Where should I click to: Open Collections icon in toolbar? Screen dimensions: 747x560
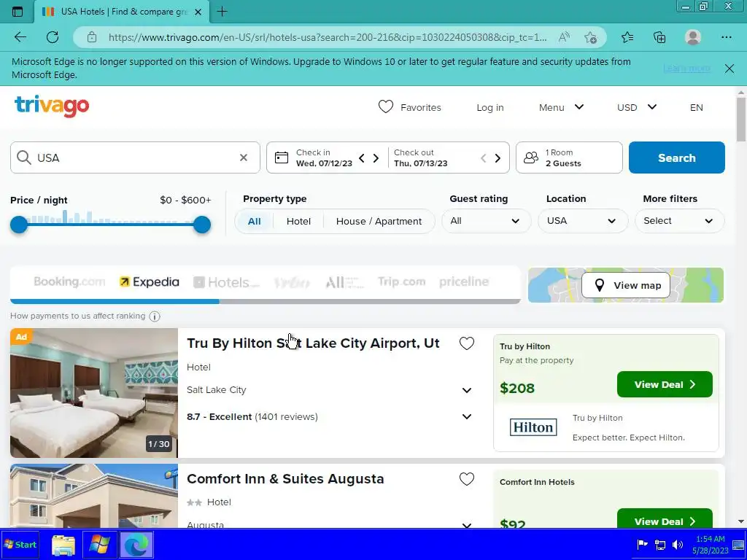click(x=659, y=37)
